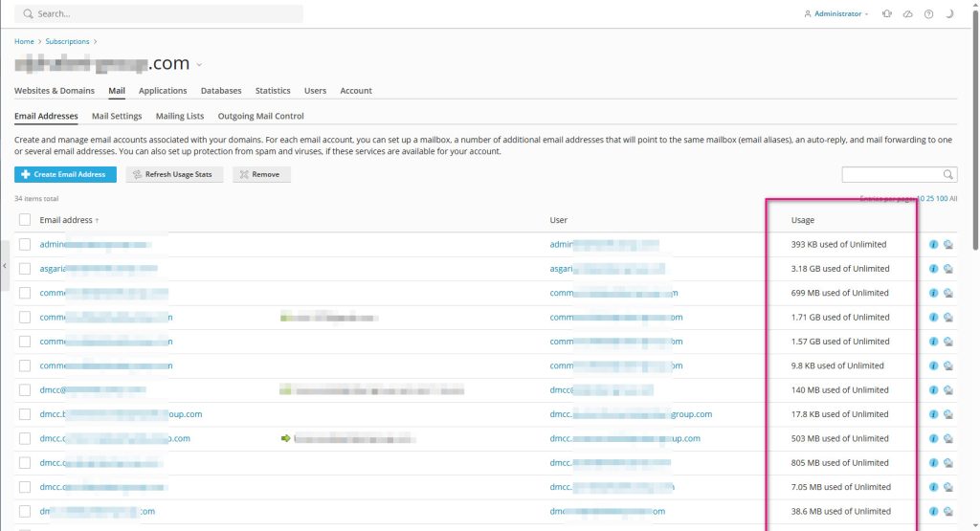The image size is (980, 531).
Task: Click the help question mark icon
Action: point(928,14)
